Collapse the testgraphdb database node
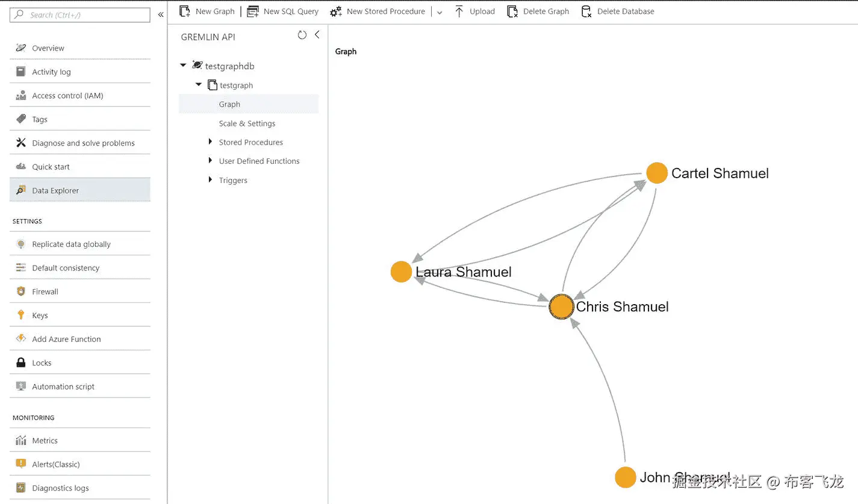858x504 pixels. [184, 66]
